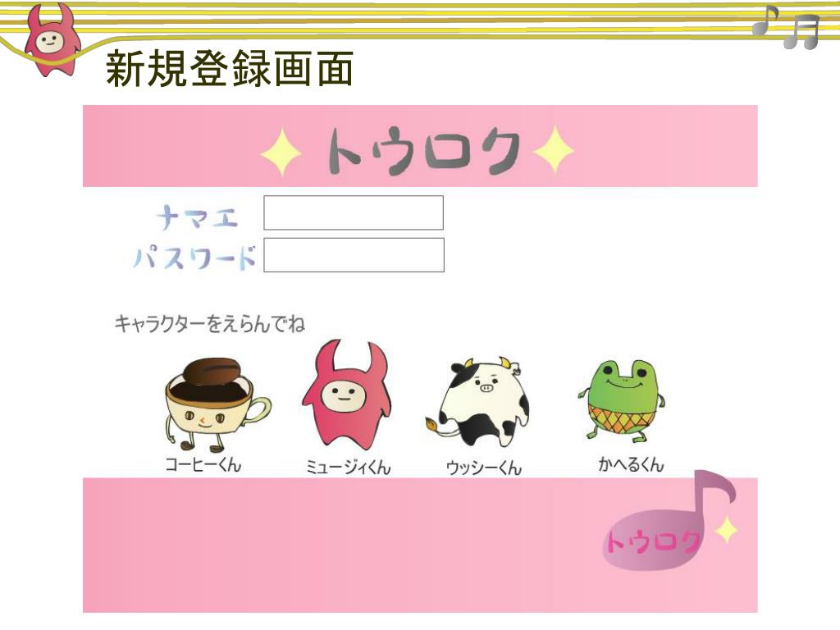840x630 pixels.
Task: Click the large トウロク banner title
Action: pos(423,151)
